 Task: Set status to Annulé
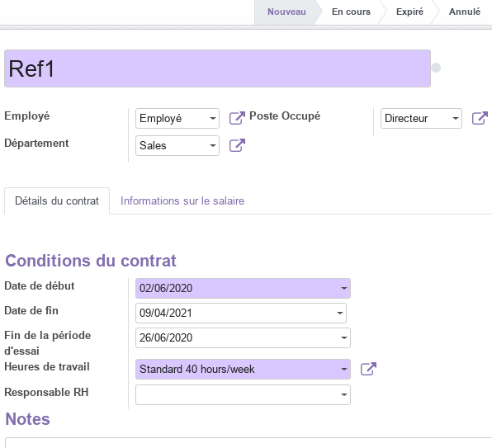pos(465,12)
